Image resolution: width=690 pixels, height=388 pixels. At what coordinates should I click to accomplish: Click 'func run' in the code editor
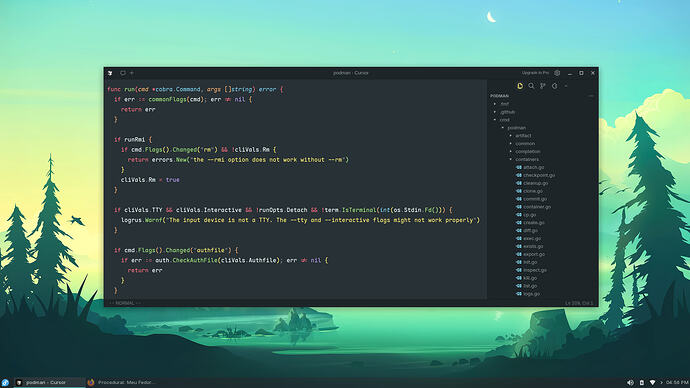point(121,89)
